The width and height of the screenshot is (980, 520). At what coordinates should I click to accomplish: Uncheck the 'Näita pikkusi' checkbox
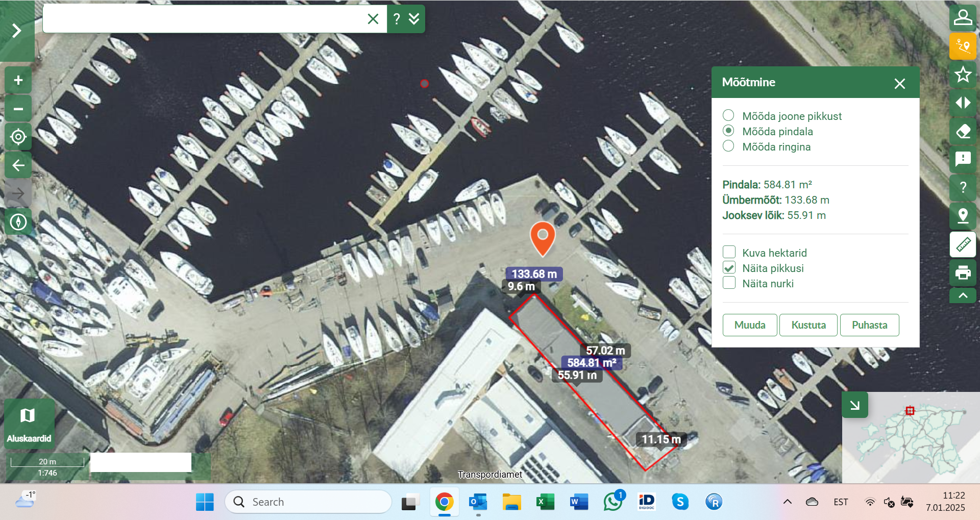(x=729, y=268)
